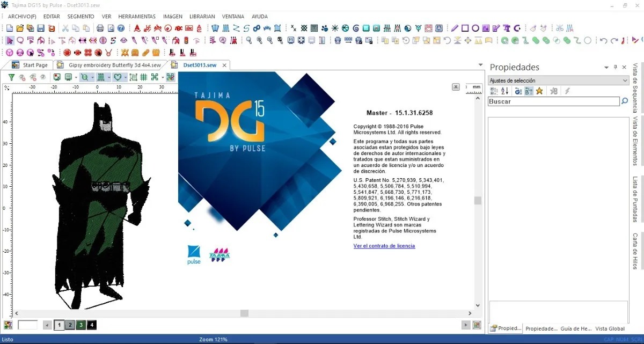The image size is (644, 344).
Task: Toggle the grid display icon
Action: pos(144,77)
